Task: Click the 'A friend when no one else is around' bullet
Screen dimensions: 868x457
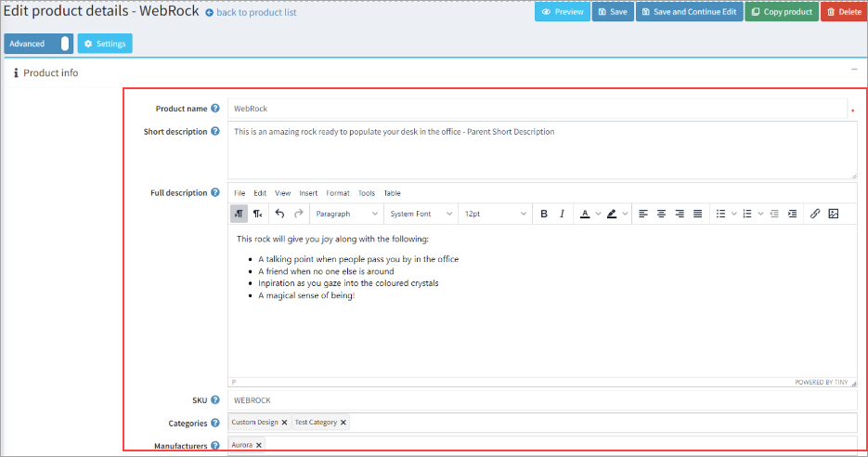Action: (x=326, y=271)
